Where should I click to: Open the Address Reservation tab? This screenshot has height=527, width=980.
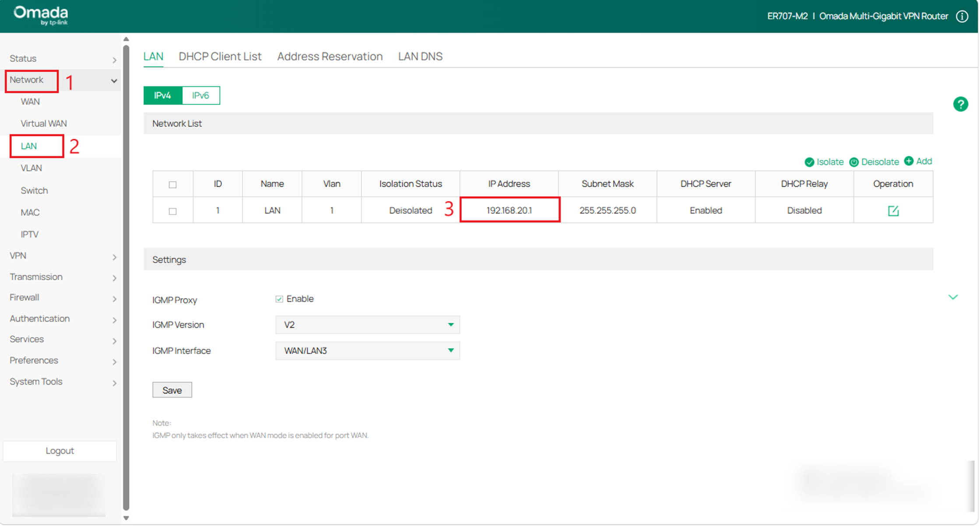pyautogui.click(x=330, y=56)
